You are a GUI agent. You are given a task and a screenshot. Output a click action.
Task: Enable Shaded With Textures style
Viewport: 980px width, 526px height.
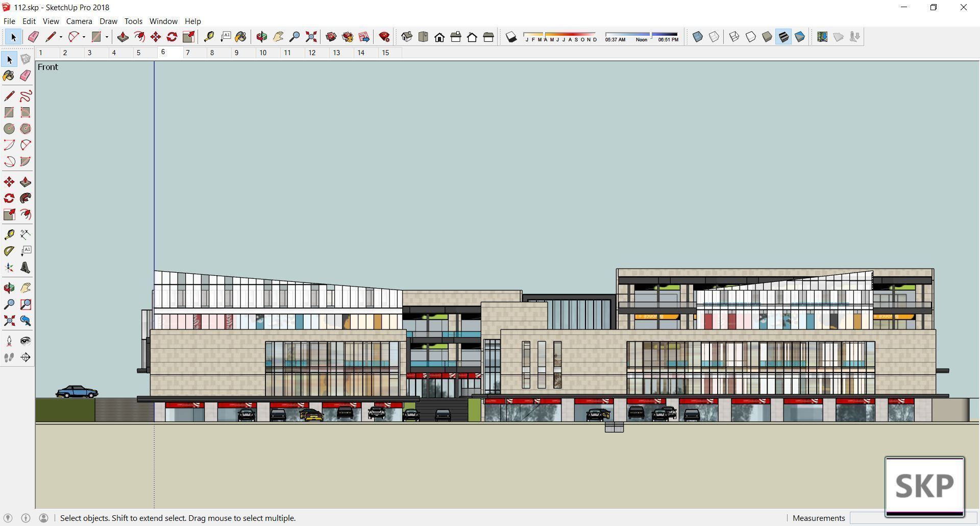click(x=783, y=37)
